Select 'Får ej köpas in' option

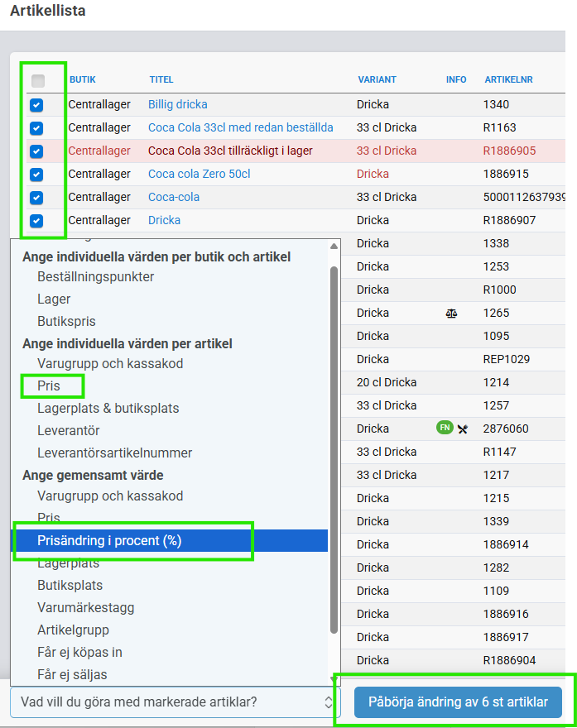pyautogui.click(x=79, y=652)
